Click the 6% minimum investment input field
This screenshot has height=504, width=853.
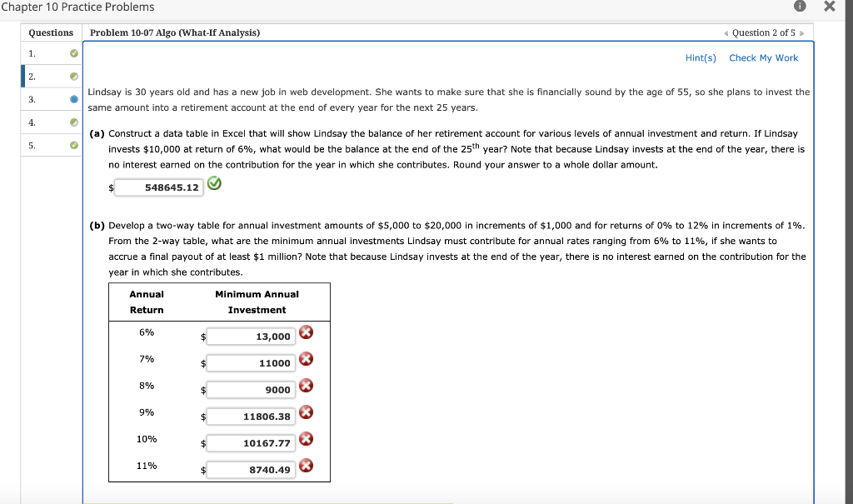point(251,337)
